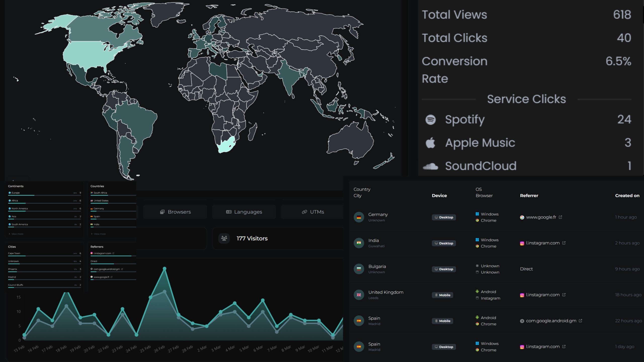Viewport: 644px width, 362px height.
Task: Click the Bulgaria flag icon in visitor table
Action: [x=359, y=269]
